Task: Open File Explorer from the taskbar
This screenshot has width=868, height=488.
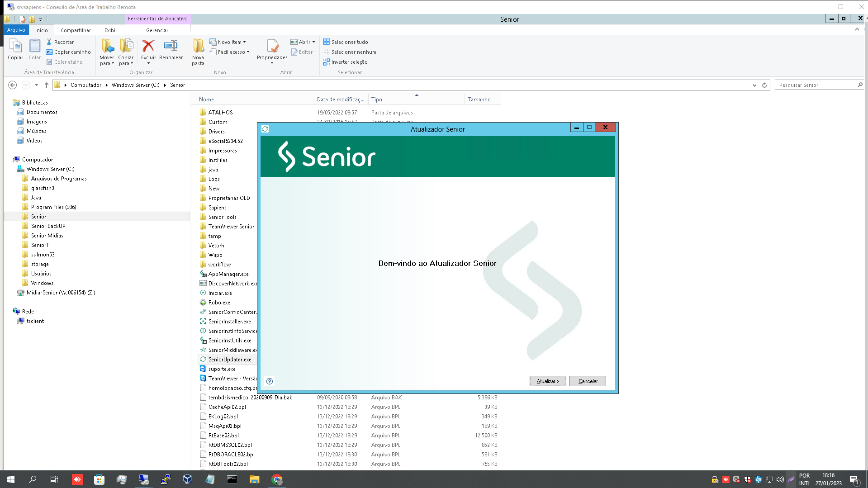Action: click(x=254, y=479)
